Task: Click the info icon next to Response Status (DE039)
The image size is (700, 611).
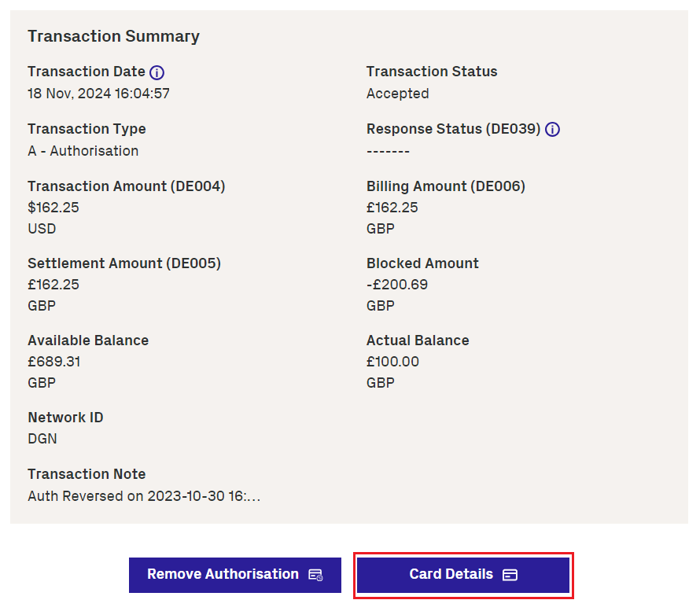Action: click(x=553, y=130)
